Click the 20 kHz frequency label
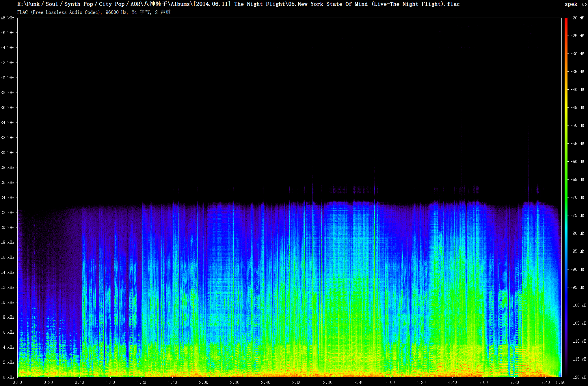The width and height of the screenshot is (588, 386). [x=8, y=228]
